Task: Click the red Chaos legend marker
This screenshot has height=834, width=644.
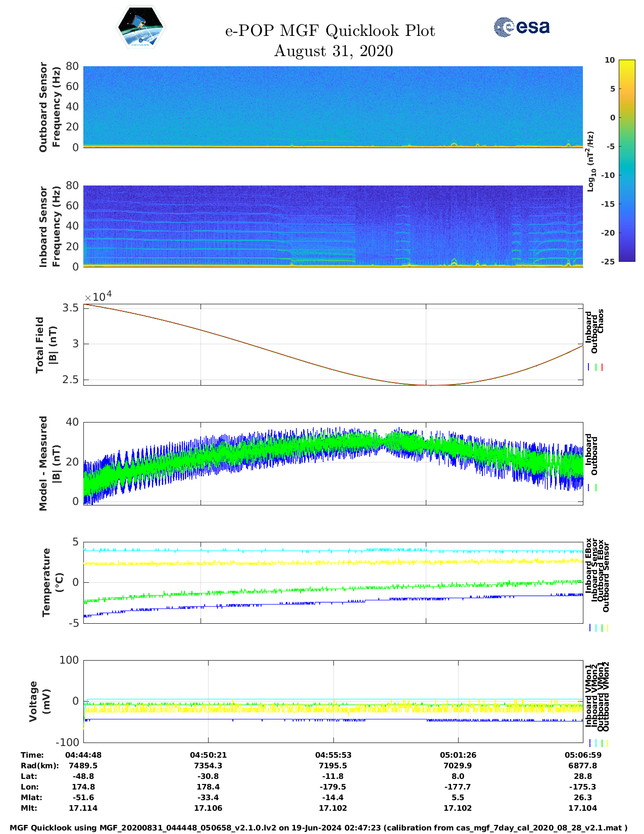Action: (x=602, y=367)
